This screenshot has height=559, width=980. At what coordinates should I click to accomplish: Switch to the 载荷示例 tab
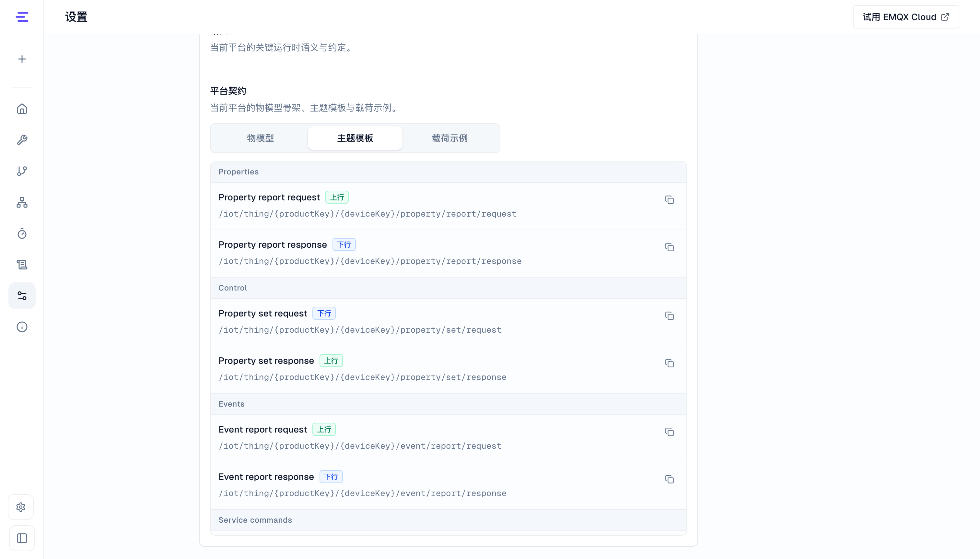pos(450,138)
